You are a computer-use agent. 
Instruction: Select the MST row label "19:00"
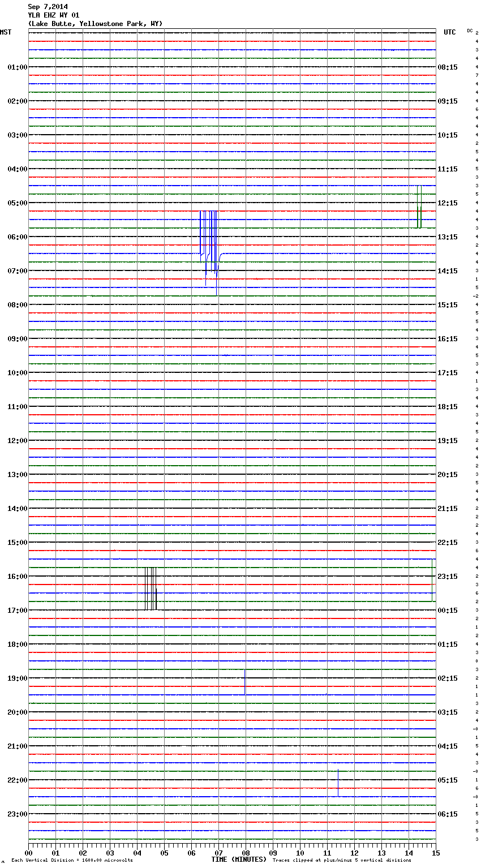point(18,678)
